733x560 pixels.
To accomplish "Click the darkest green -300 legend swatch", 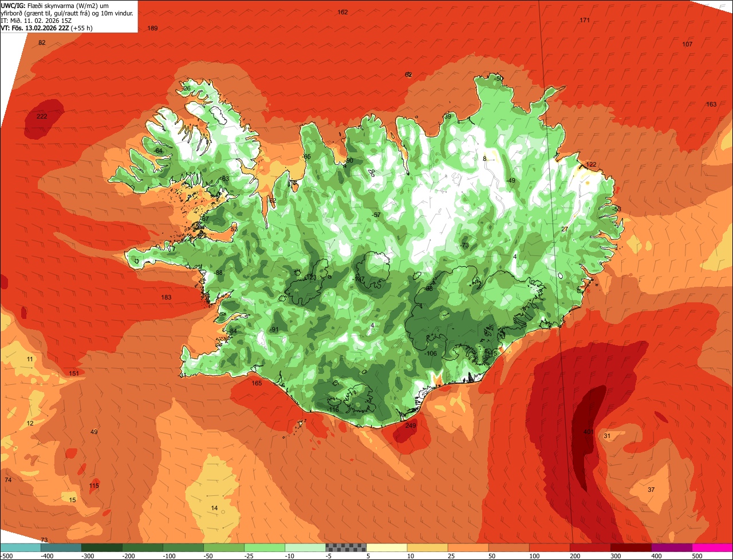I will (x=101, y=547).
